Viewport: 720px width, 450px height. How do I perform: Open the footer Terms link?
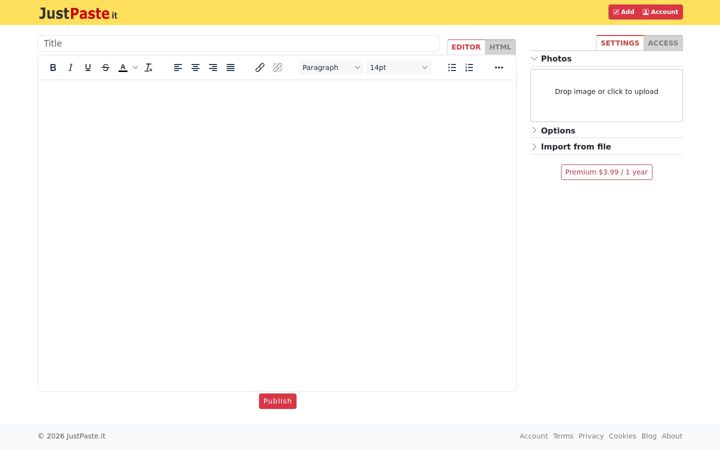[x=563, y=436]
